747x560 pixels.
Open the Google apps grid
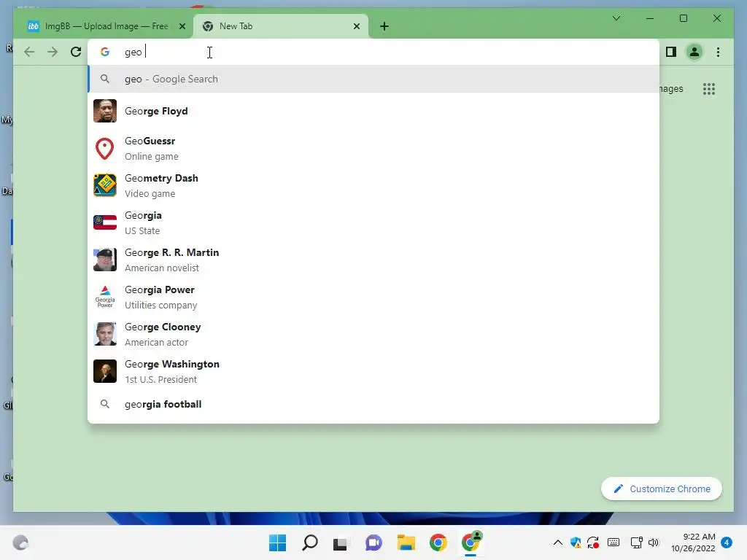point(709,88)
